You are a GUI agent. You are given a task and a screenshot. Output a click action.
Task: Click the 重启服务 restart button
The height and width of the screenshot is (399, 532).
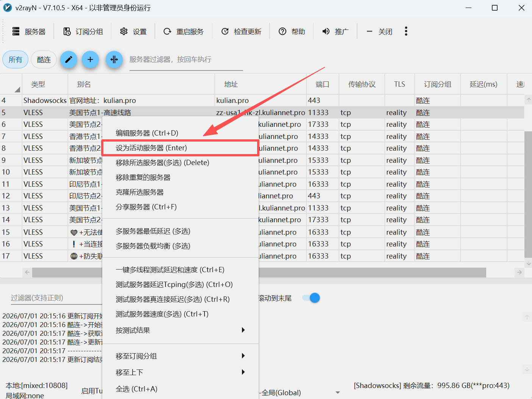tap(184, 32)
